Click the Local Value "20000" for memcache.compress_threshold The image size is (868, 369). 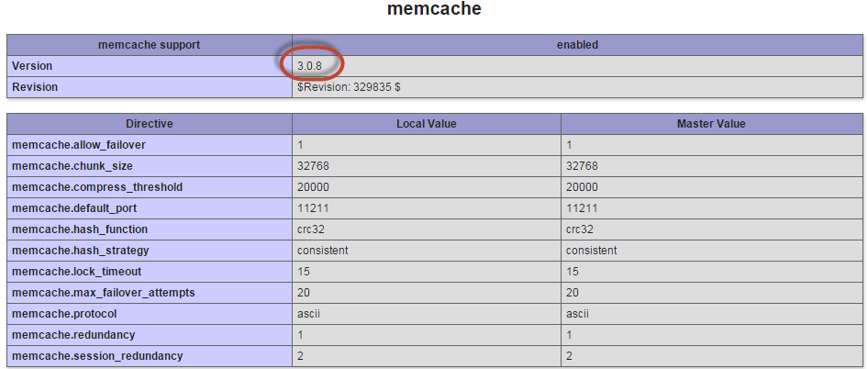click(313, 187)
